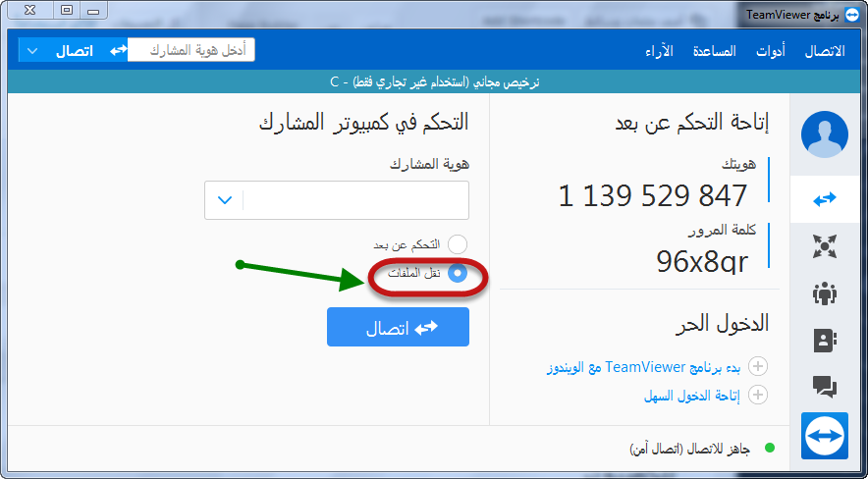
Task: Click the green connection status indicator
Action: click(770, 448)
